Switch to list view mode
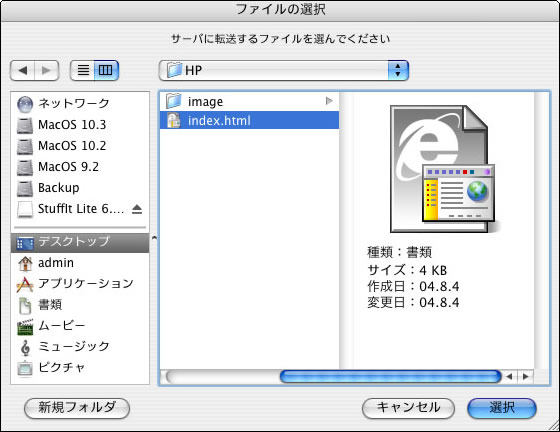This screenshot has height=432, width=560. point(83,70)
